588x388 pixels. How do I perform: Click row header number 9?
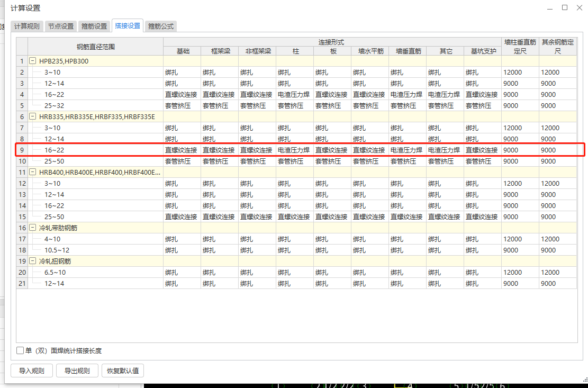[22, 150]
